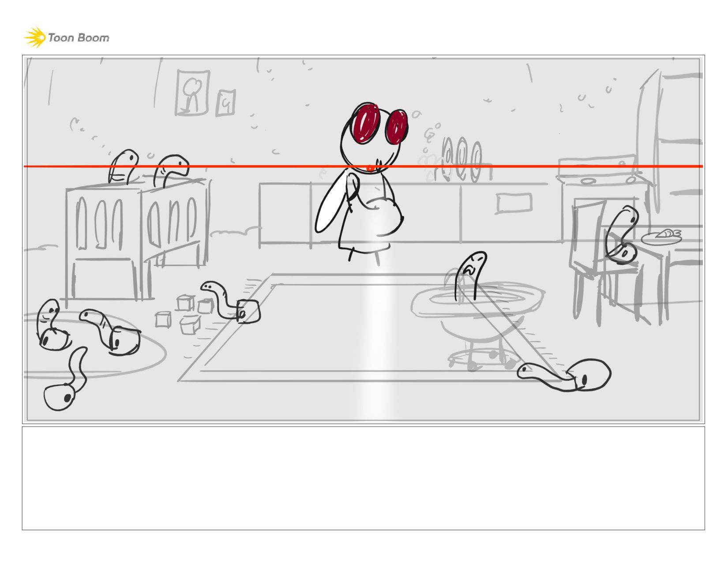Click the Toon Boom logo
Image resolution: width=728 pixels, height=563 pixels.
67,38
